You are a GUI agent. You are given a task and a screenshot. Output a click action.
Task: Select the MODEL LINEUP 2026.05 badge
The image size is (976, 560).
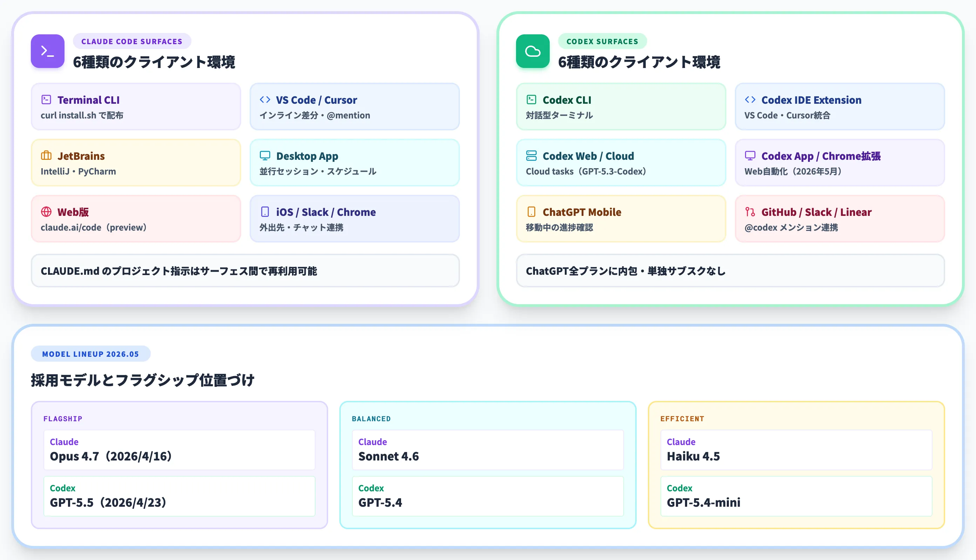tap(90, 354)
